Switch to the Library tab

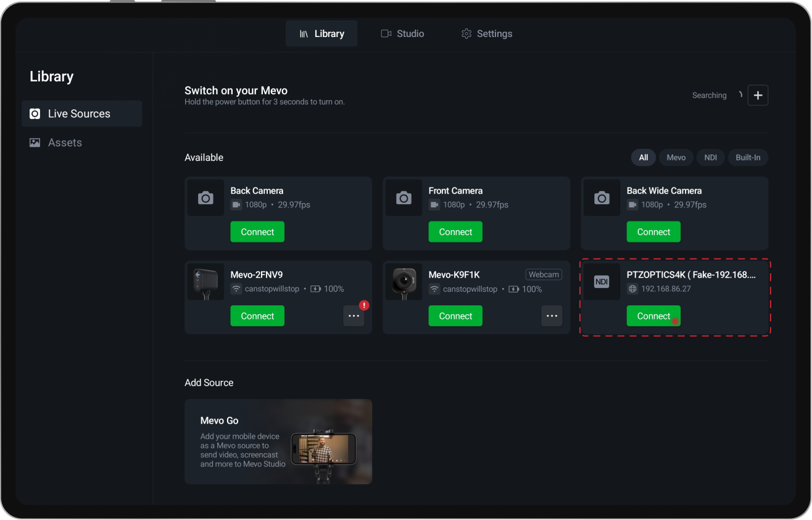click(x=321, y=33)
